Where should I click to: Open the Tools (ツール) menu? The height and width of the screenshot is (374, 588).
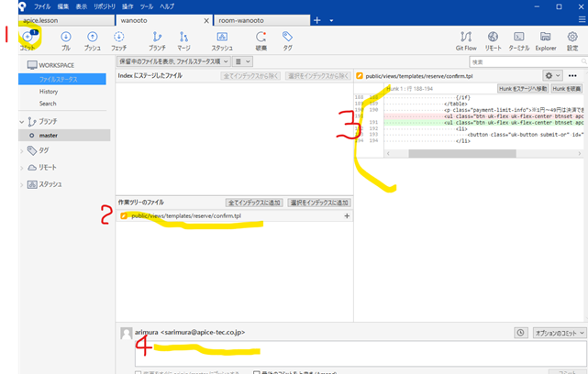pos(147,6)
